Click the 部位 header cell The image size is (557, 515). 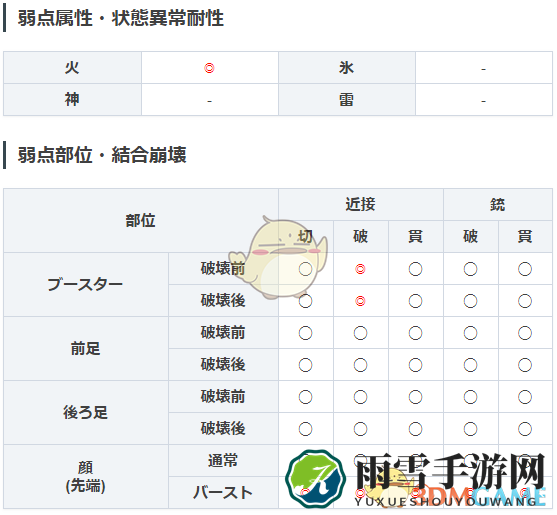(x=141, y=221)
